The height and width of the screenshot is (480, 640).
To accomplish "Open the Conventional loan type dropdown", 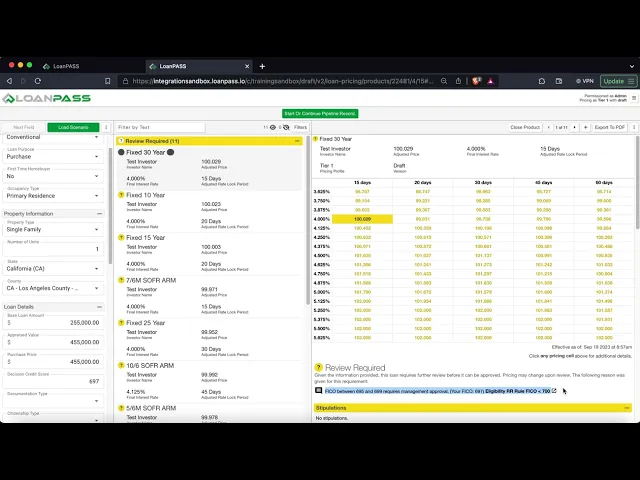I will 53,137.
